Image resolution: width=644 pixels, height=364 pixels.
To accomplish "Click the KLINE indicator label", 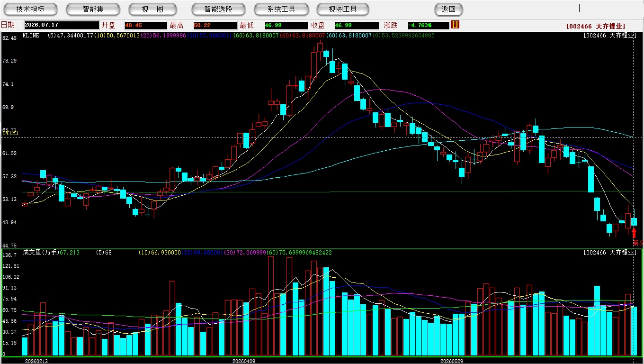I will 31,36.
